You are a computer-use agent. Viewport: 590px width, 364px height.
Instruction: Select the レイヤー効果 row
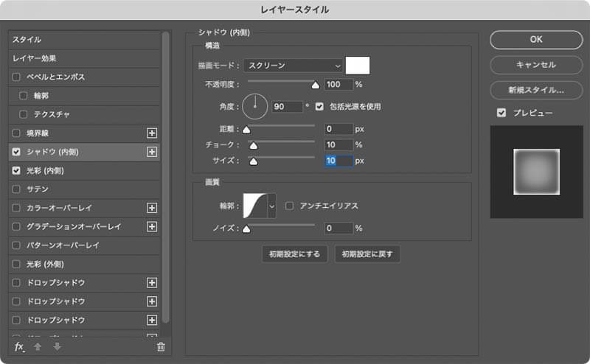tap(84, 59)
